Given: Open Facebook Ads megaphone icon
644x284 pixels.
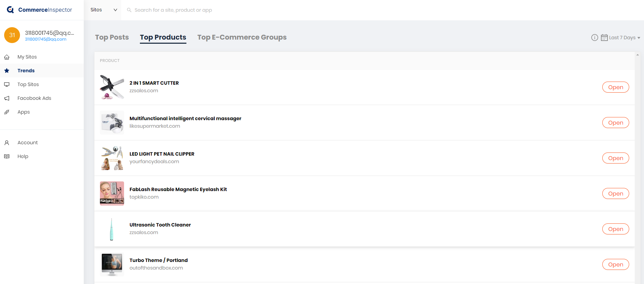Looking at the screenshot, I should click(x=7, y=98).
